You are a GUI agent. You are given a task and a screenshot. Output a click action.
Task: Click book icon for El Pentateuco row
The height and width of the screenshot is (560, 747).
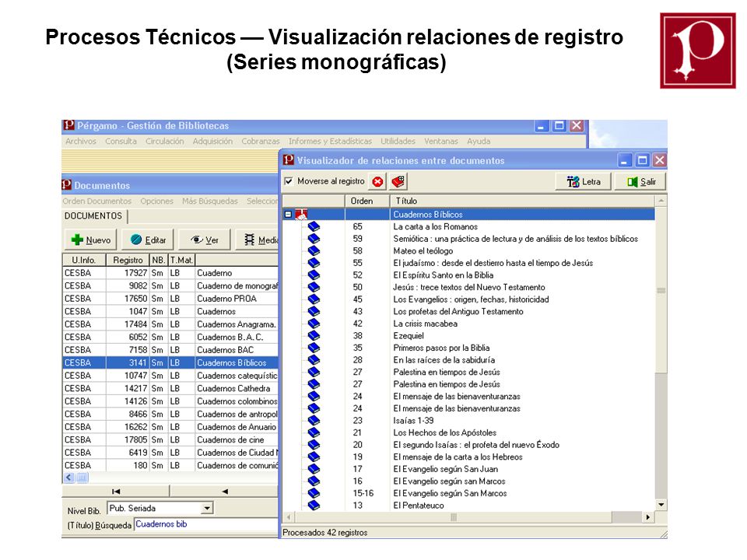(314, 506)
